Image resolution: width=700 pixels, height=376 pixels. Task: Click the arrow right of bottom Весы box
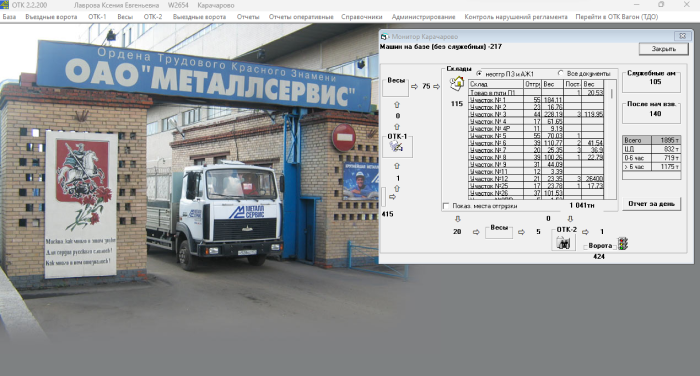point(521,232)
